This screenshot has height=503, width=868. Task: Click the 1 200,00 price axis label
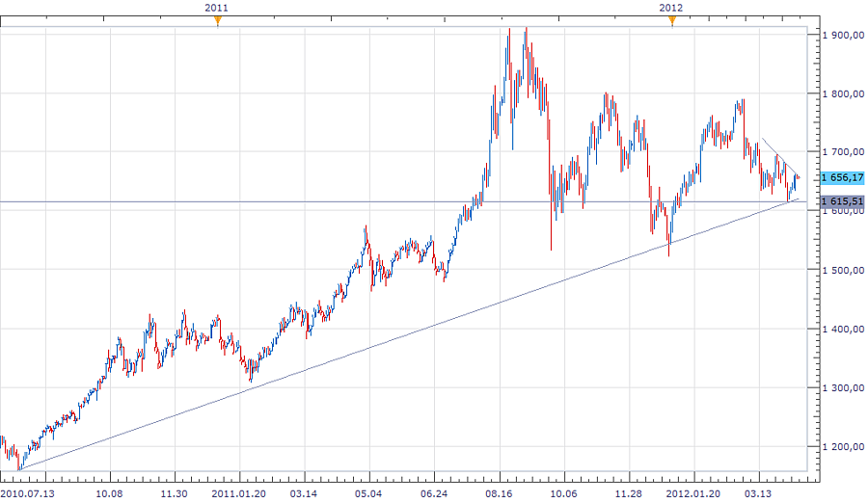pyautogui.click(x=842, y=447)
